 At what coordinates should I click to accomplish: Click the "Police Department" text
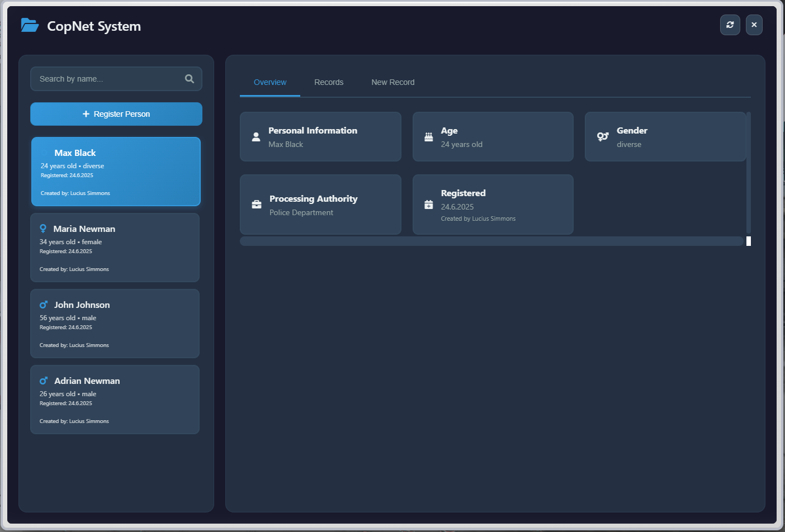click(301, 212)
